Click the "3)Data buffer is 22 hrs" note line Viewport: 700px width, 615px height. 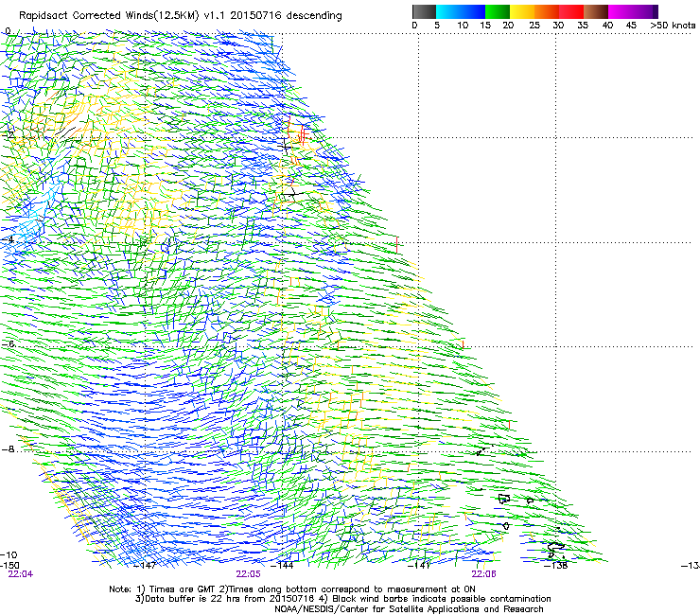(342, 599)
